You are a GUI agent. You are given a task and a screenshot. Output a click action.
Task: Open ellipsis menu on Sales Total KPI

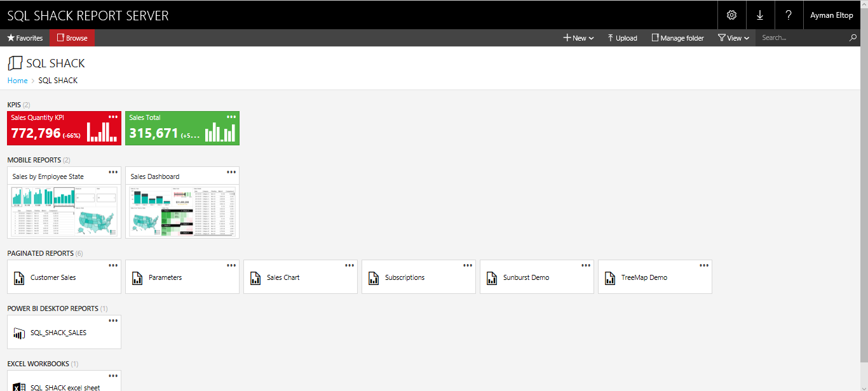(232, 117)
